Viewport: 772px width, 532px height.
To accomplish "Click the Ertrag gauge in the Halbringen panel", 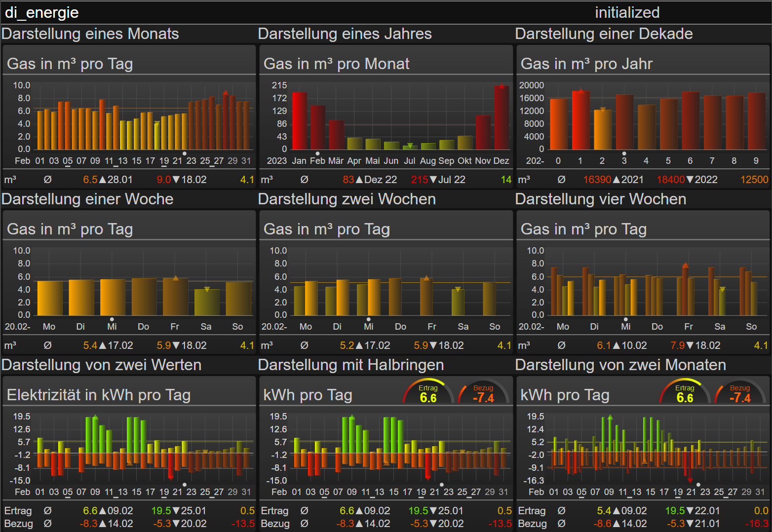I will [428, 393].
